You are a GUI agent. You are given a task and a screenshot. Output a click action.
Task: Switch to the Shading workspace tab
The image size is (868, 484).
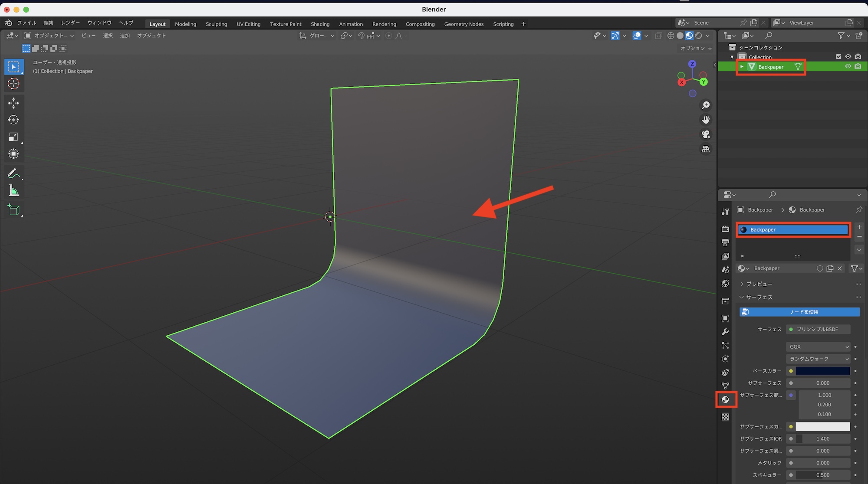(x=320, y=24)
